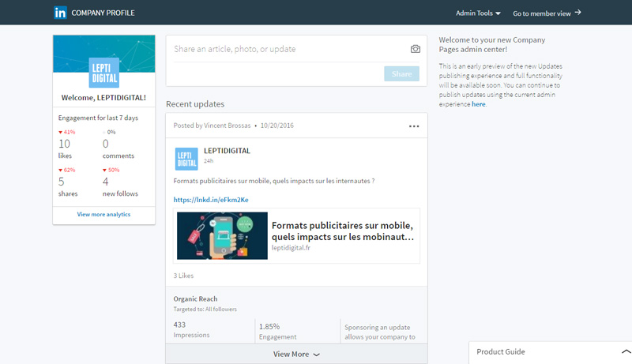Click COMPANY PROFILE header text
Viewport: 632px width, 364px height.
click(x=103, y=13)
